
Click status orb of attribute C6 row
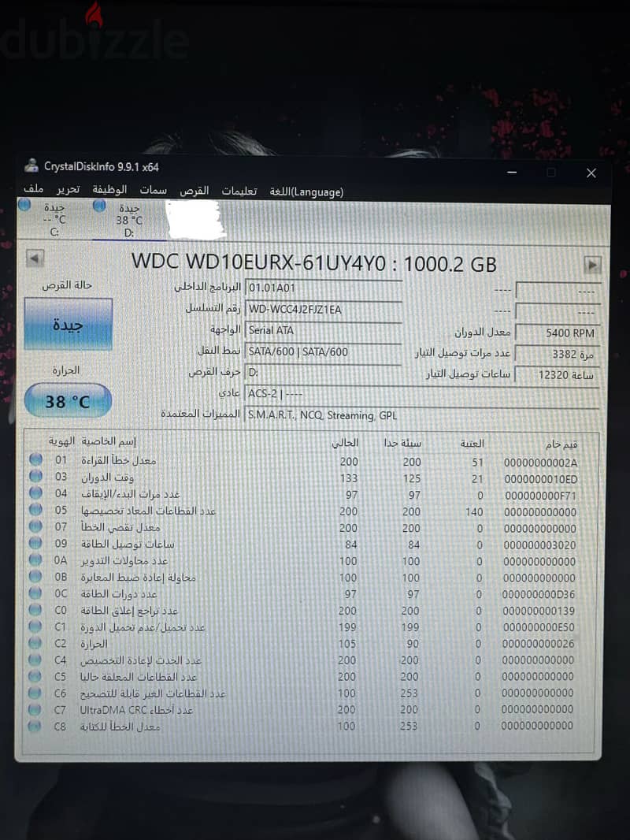click(x=35, y=693)
